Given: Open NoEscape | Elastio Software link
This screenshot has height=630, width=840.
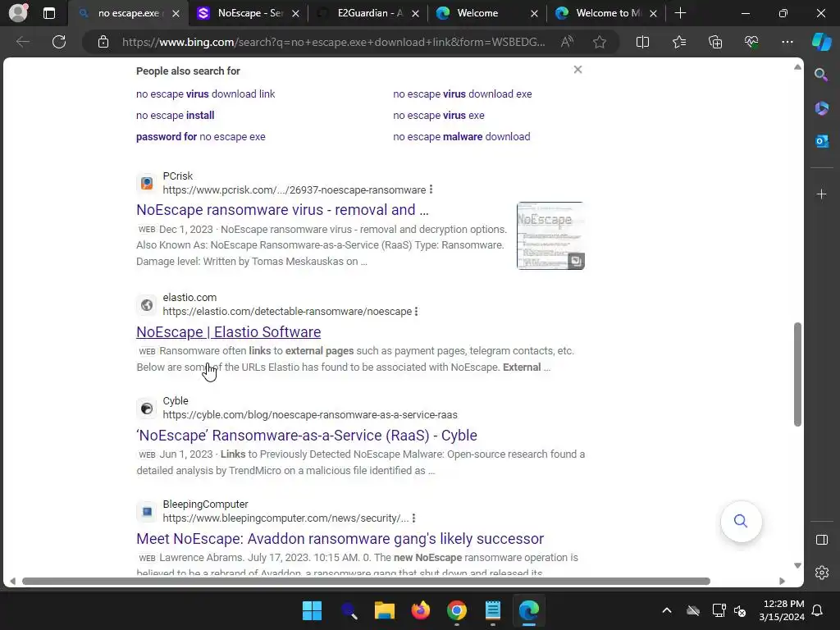Looking at the screenshot, I should (229, 331).
